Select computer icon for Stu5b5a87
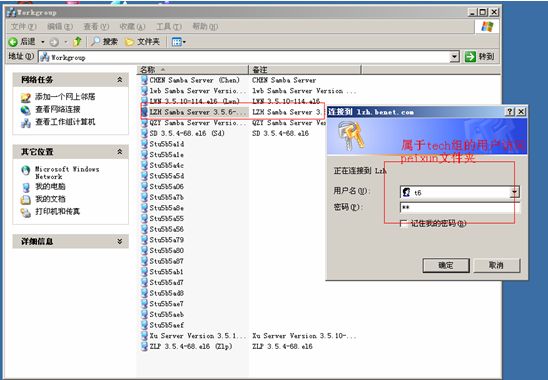This screenshot has height=380, width=548. pos(144,261)
